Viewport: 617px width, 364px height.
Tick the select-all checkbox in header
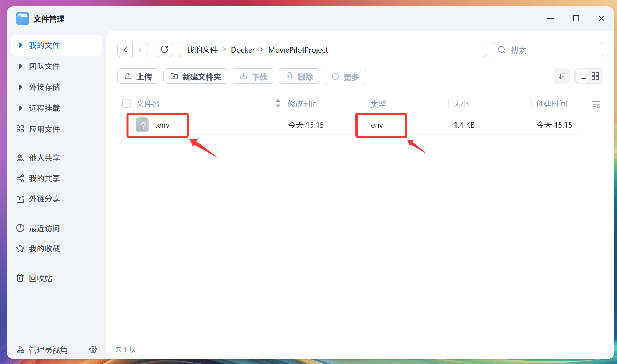click(127, 104)
